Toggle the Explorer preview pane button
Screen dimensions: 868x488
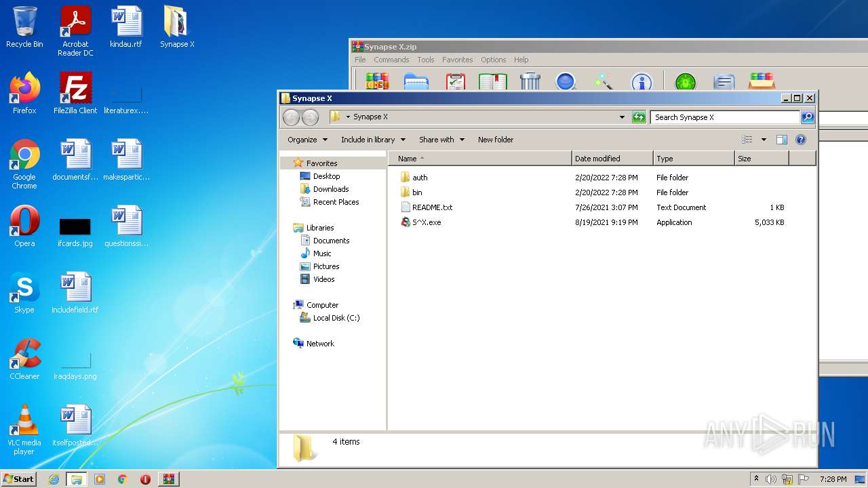point(781,140)
